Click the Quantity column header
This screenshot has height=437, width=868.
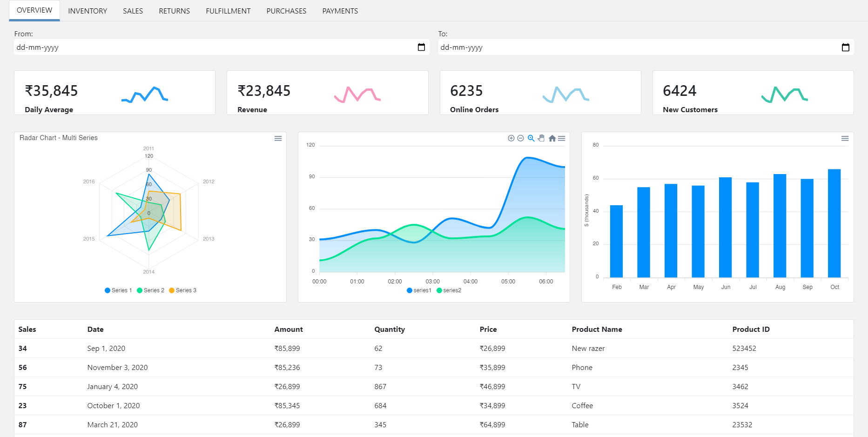pyautogui.click(x=390, y=329)
